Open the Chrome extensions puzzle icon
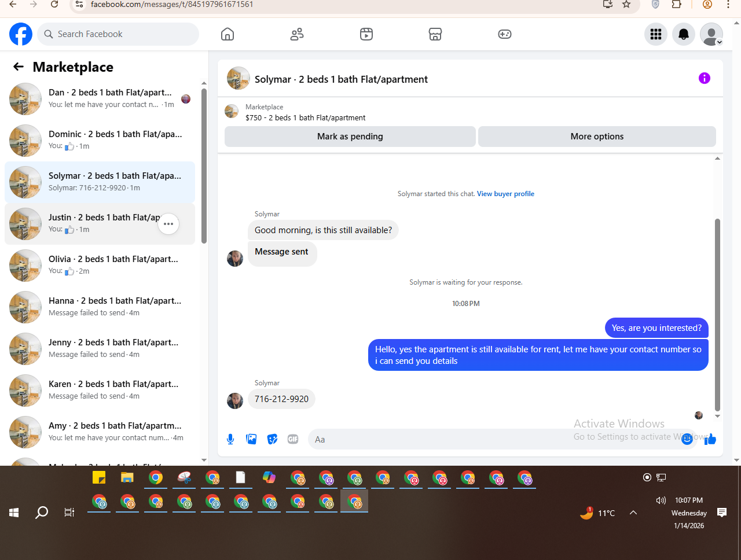The width and height of the screenshot is (741, 560). (677, 4)
